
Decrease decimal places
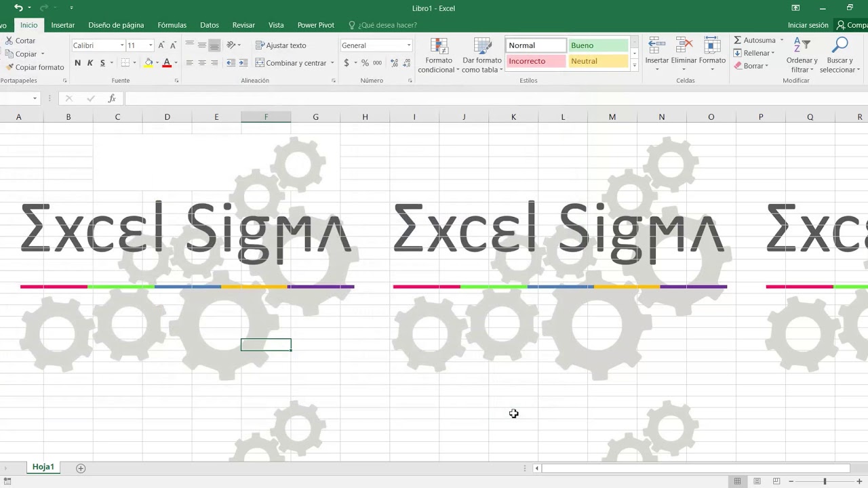tap(406, 63)
